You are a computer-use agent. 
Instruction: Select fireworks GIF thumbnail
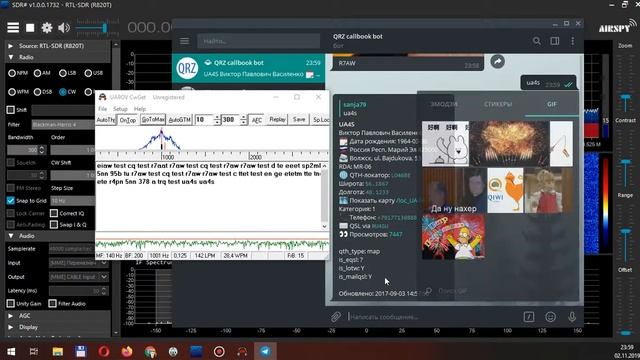[x=509, y=143]
